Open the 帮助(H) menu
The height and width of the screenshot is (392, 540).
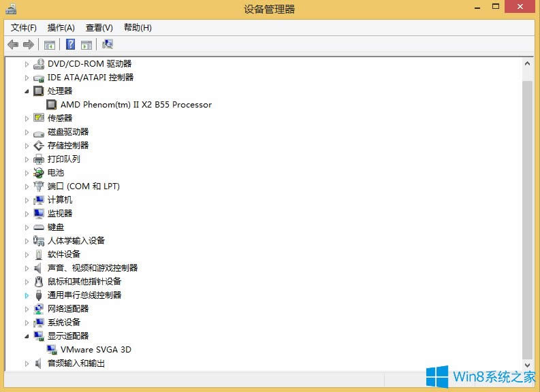(x=138, y=27)
